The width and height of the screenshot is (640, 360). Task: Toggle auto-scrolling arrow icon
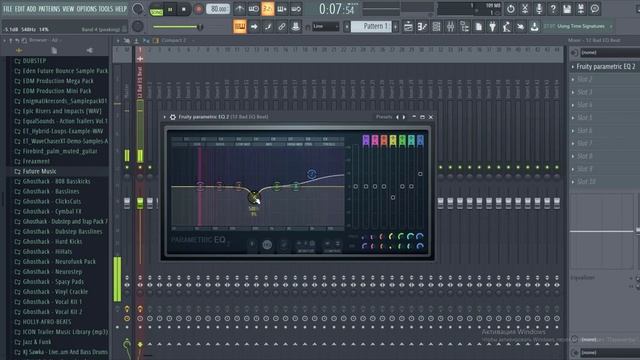(x=254, y=27)
